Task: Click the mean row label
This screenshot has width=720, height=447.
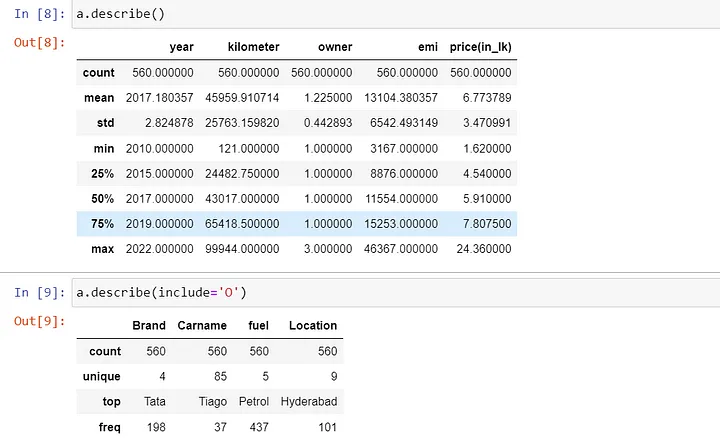Action: pos(99,98)
